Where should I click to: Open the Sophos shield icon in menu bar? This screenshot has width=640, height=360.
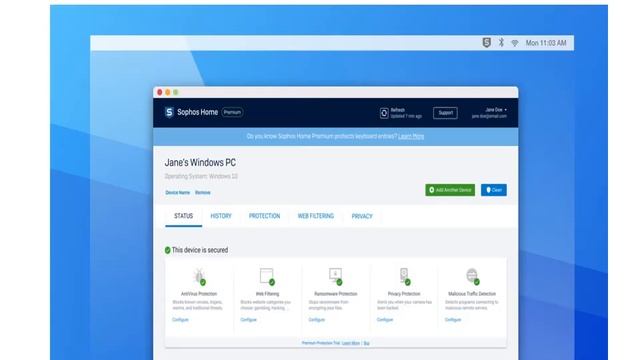tap(486, 42)
